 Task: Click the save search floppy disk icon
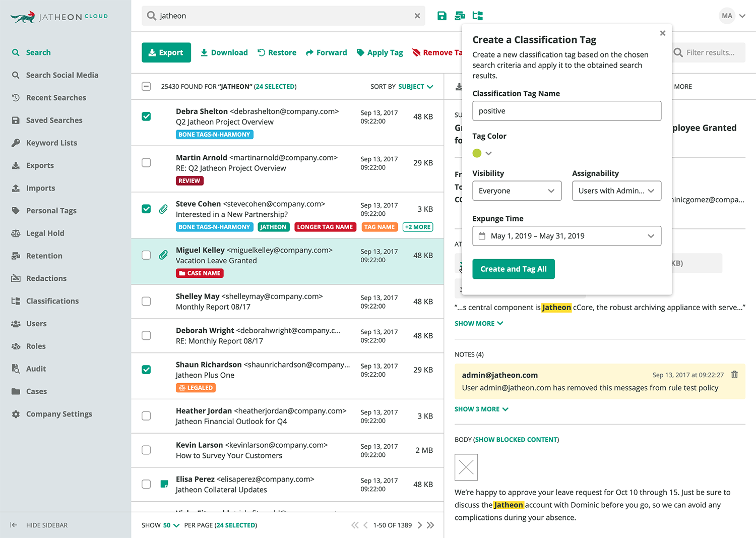442,16
